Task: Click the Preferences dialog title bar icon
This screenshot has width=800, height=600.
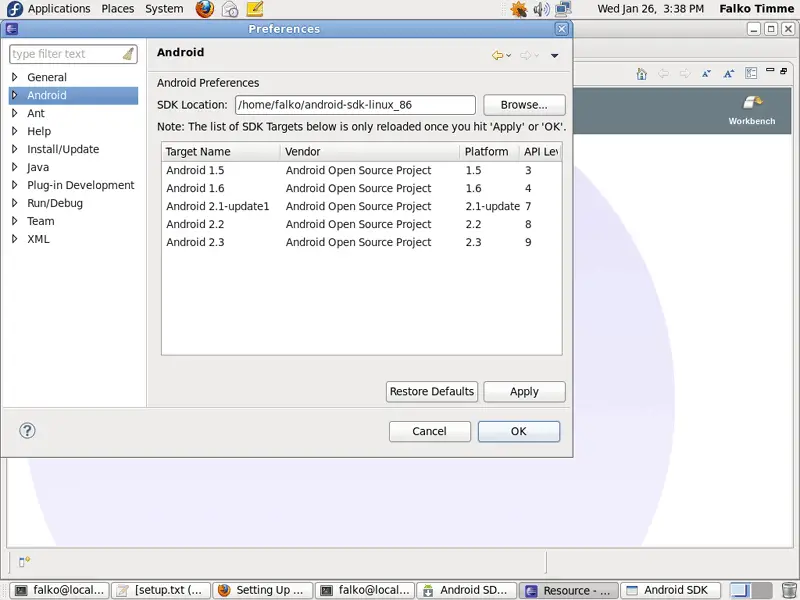Action: (x=12, y=29)
